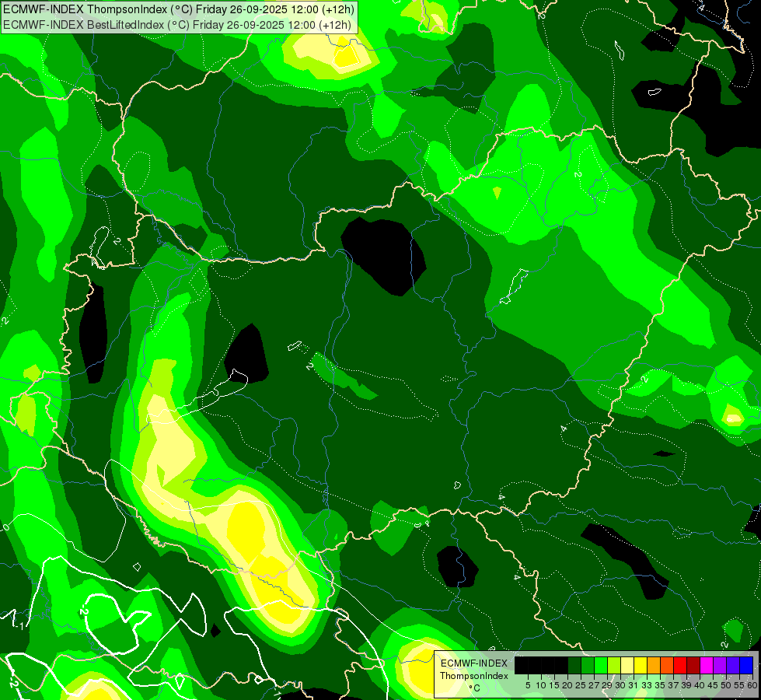Viewport: 761px width, 700px height.
Task: Click the ThompsonIndex title line at top
Action: click(x=179, y=9)
